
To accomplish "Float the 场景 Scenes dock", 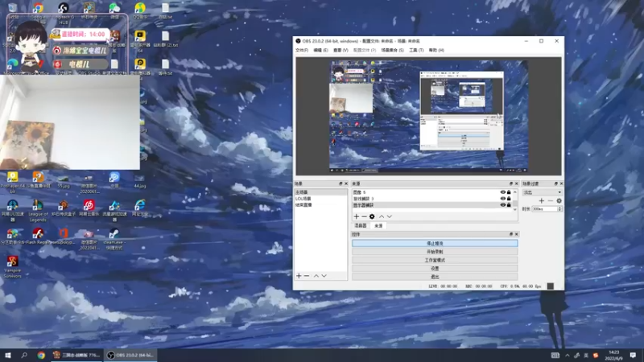I will [x=341, y=183].
